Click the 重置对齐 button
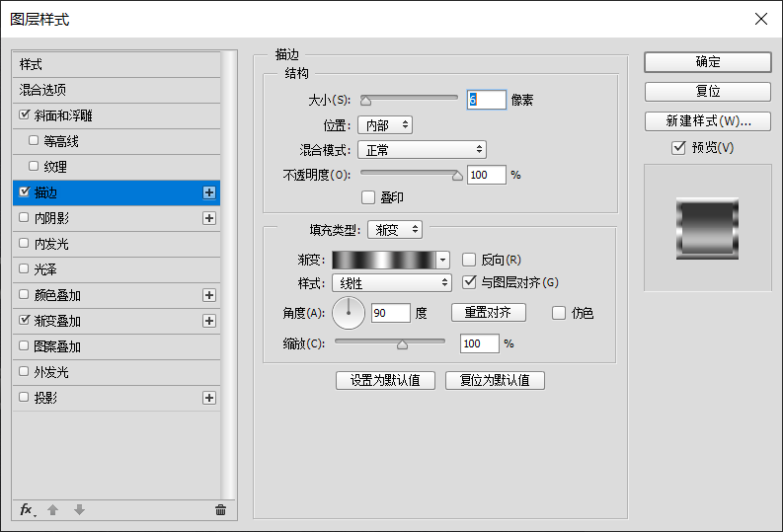This screenshot has width=783, height=532. pos(489,313)
